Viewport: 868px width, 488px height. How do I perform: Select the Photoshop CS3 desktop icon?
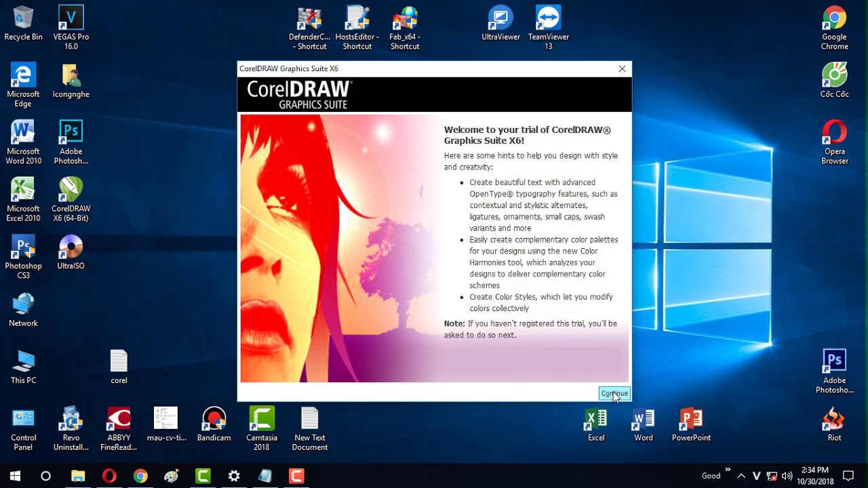[x=23, y=257]
